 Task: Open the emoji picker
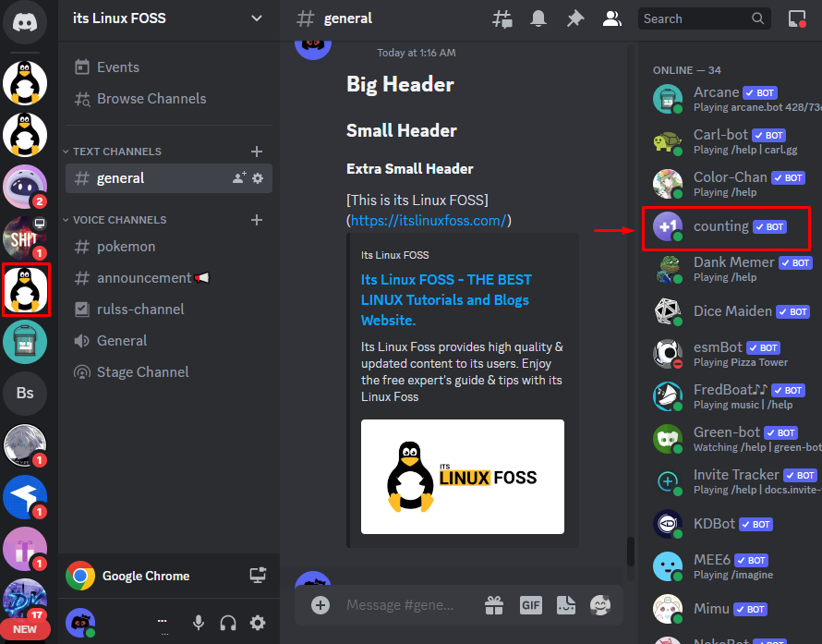point(600,605)
